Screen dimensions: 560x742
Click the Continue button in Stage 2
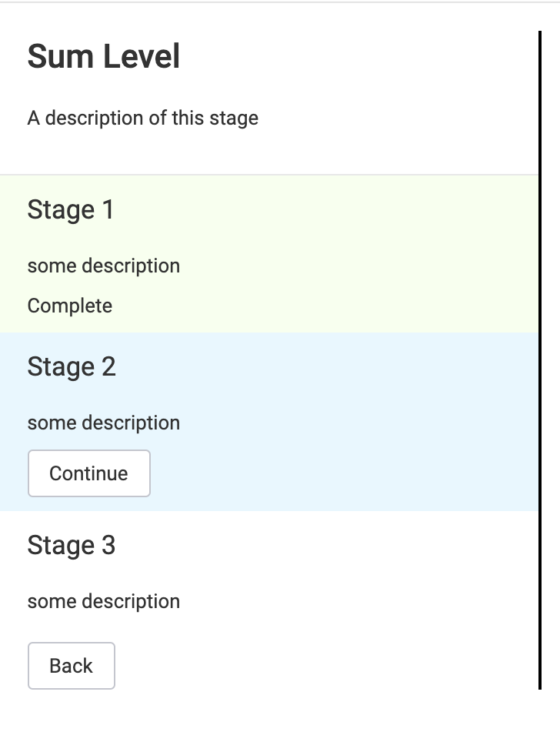89,473
